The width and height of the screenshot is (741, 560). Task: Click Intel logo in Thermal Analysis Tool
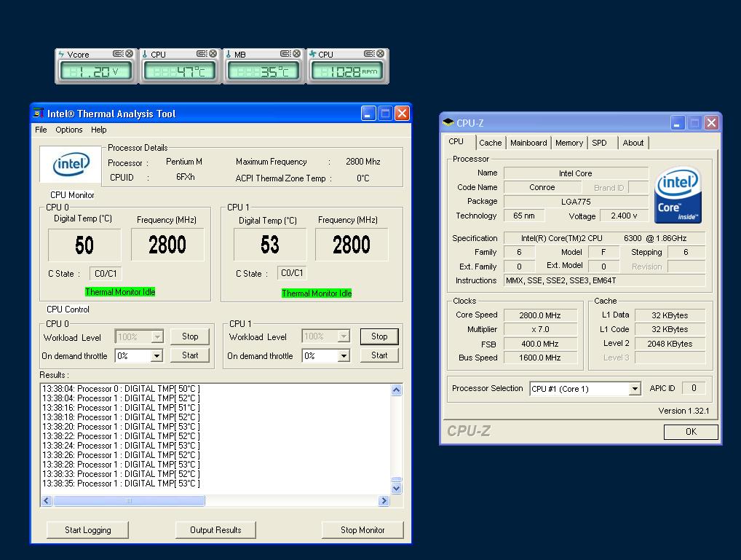(71, 164)
